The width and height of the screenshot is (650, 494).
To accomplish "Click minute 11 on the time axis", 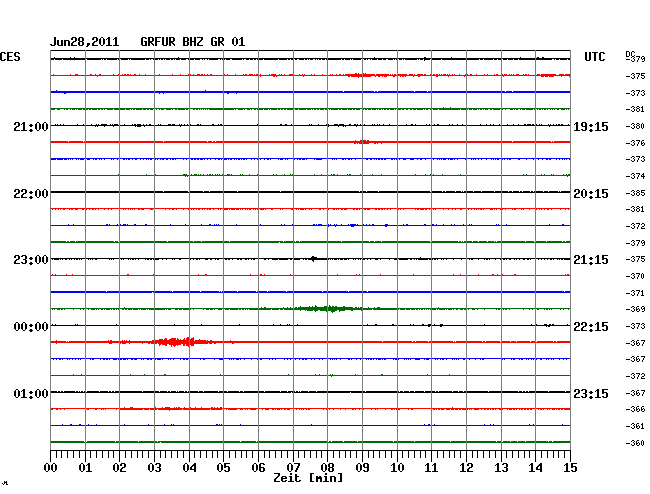I will coord(431,467).
